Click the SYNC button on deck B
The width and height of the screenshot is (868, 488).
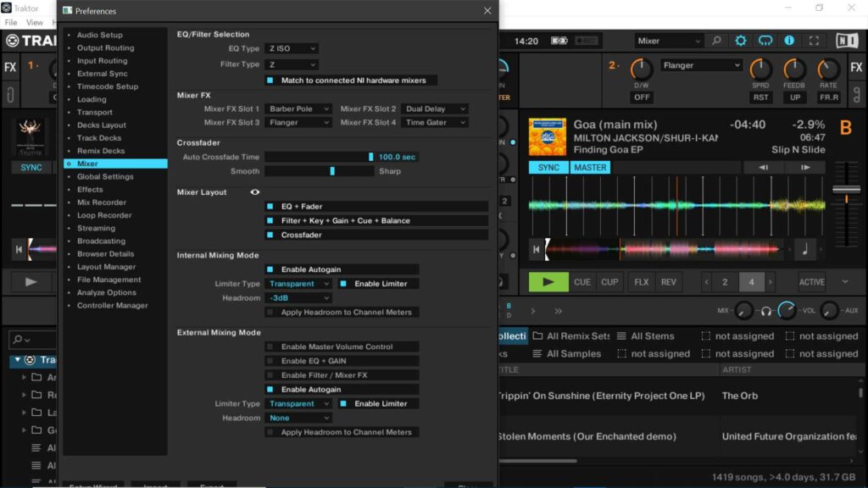pos(548,168)
